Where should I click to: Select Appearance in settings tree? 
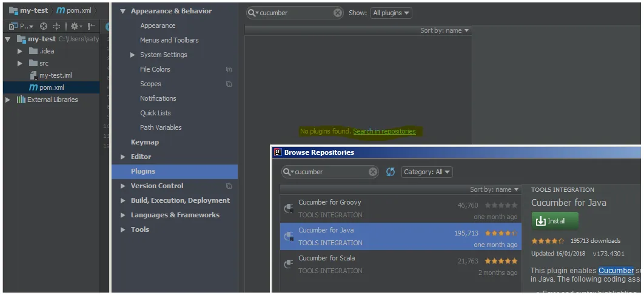click(x=158, y=25)
